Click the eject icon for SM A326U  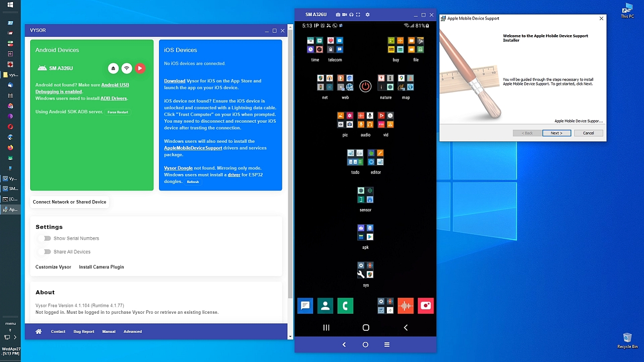pos(113,68)
